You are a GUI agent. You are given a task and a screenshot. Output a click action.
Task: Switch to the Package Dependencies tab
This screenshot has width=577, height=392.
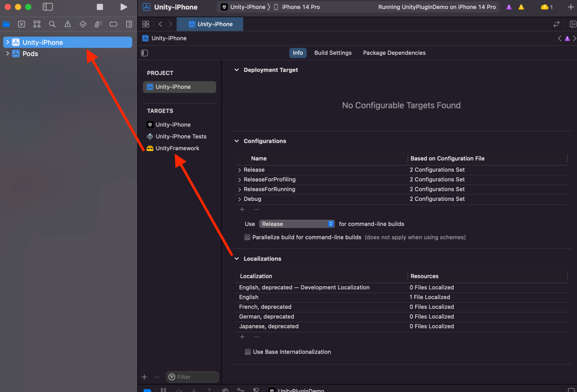click(x=394, y=53)
